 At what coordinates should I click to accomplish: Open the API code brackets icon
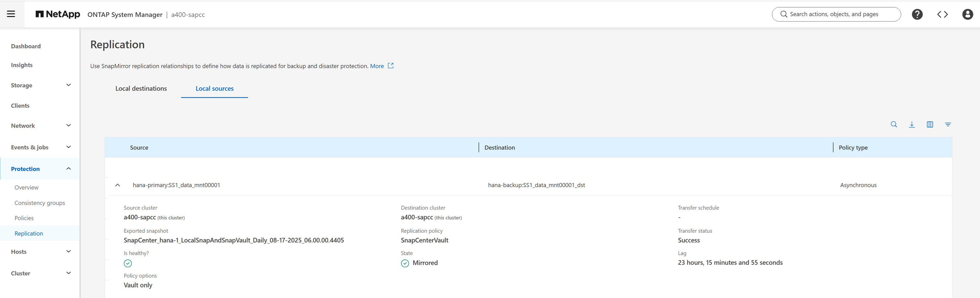pyautogui.click(x=942, y=15)
